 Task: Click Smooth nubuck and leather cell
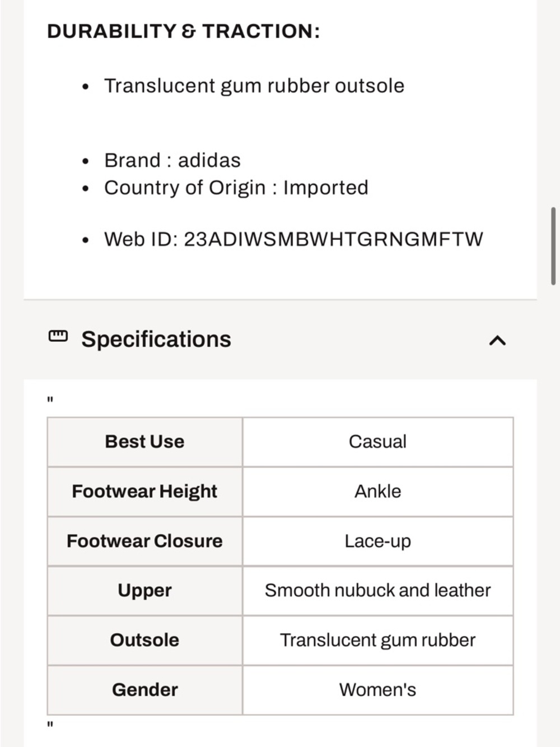point(377,591)
